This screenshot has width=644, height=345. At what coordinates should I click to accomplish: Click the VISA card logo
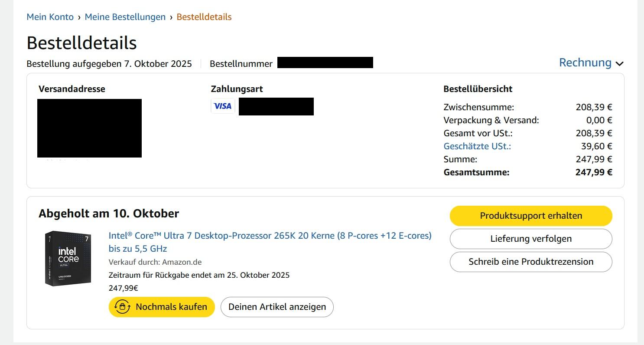coord(223,106)
